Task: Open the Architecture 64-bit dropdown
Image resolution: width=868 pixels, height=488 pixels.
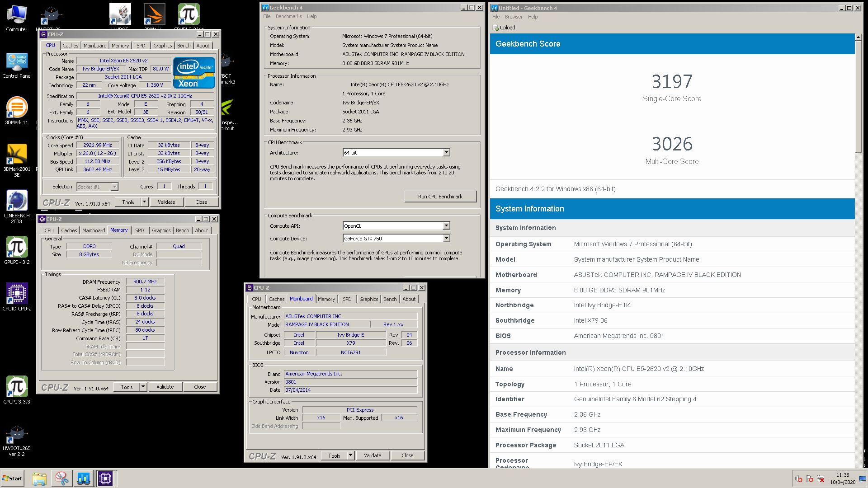Action: coord(396,153)
